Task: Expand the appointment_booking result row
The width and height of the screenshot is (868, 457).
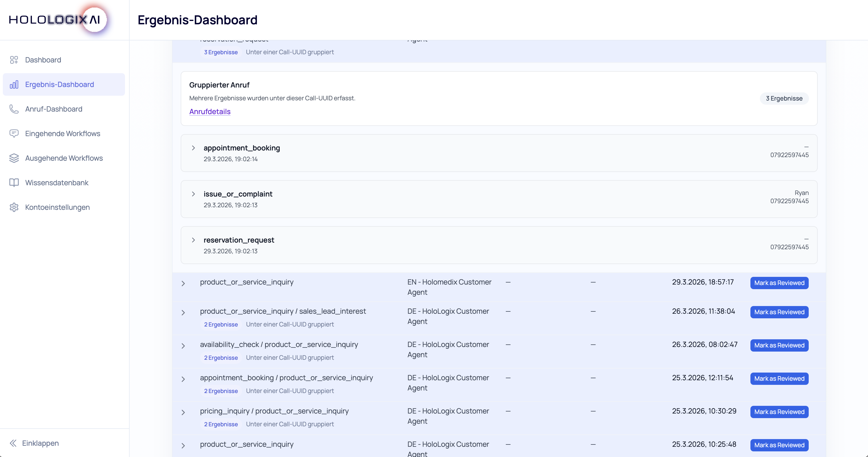Action: [x=193, y=148]
